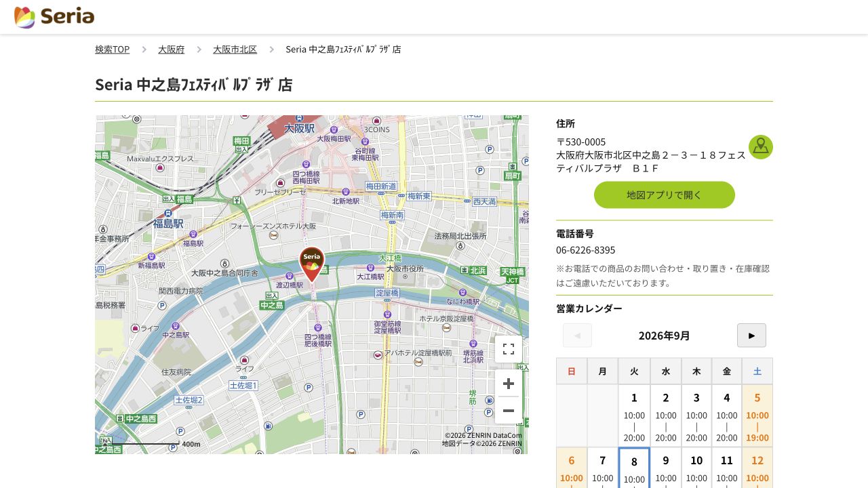The image size is (868, 488).
Task: Go to previous month in the business calendar
Action: tap(577, 335)
